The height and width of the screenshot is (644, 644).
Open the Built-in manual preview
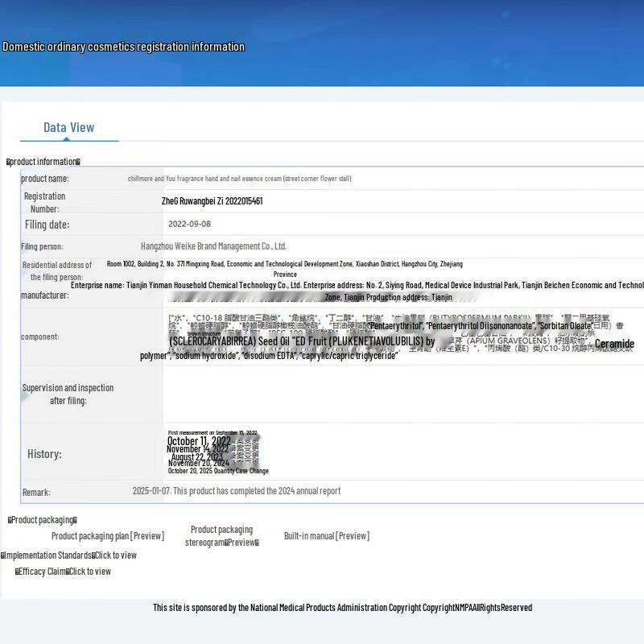(x=326, y=536)
